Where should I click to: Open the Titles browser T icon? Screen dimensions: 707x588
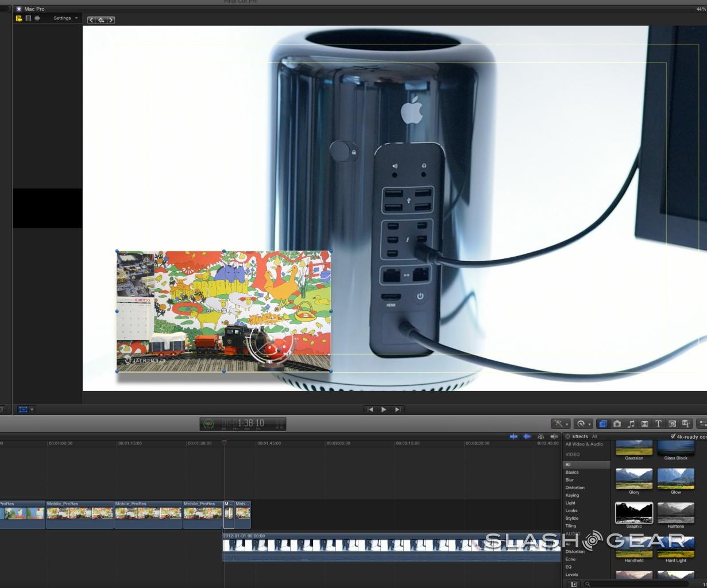click(x=658, y=424)
